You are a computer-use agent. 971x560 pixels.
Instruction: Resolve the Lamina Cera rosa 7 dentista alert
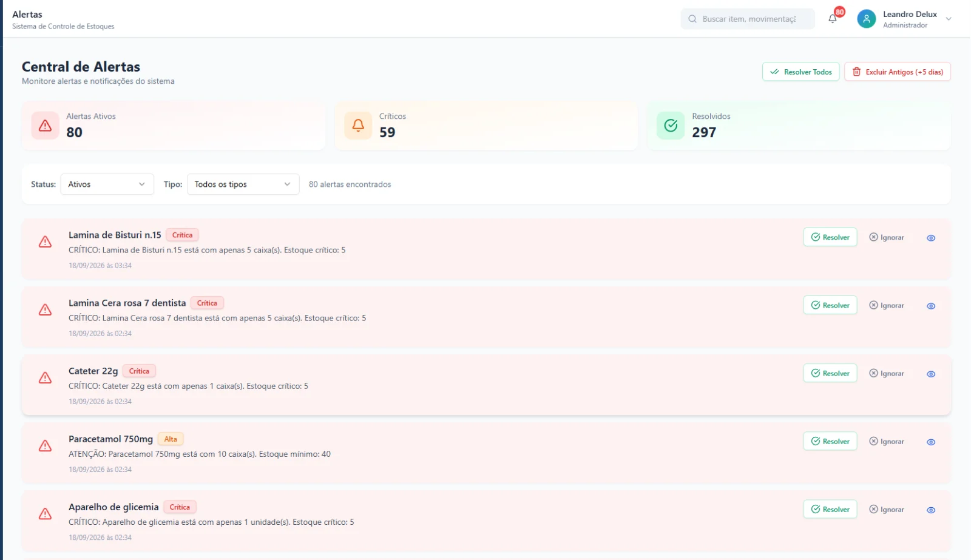coord(830,305)
